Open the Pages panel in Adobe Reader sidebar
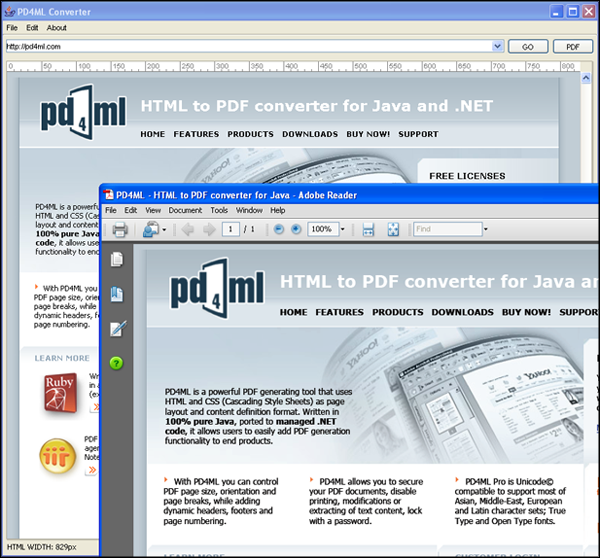 (117, 260)
